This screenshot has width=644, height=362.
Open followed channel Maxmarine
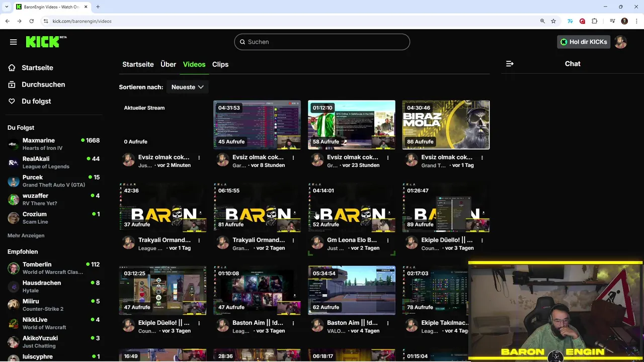53,144
